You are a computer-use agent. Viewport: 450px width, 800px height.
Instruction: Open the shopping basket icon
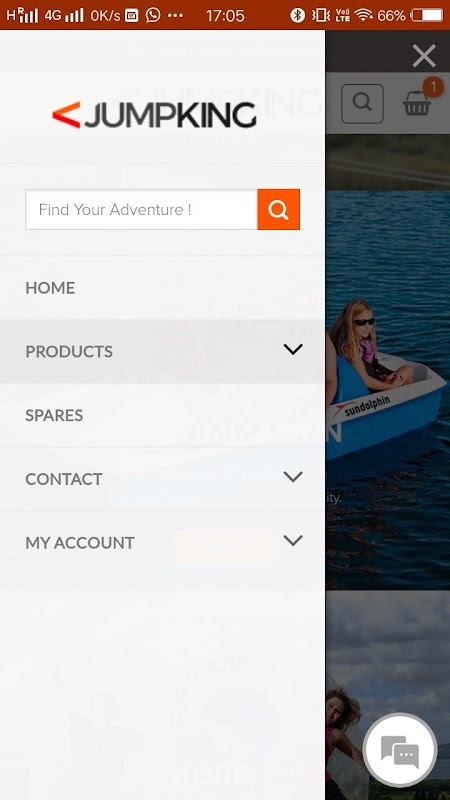[x=417, y=103]
